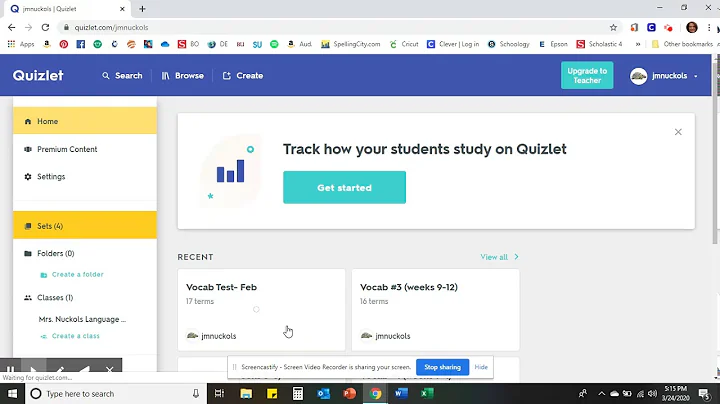Open Word from the taskbar
Screen dimensions: 720x404
click(401, 393)
